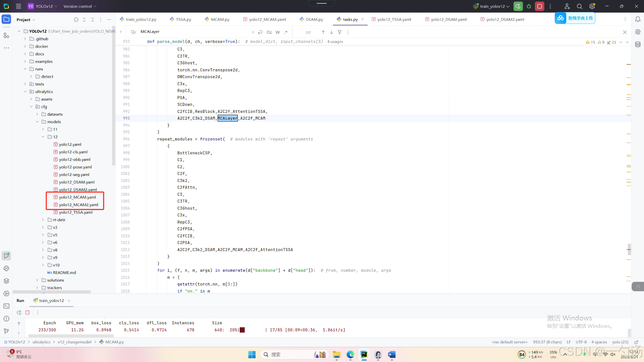The width and height of the screenshot is (644, 362).
Task: Select opened file locate target icon
Action: [76, 20]
